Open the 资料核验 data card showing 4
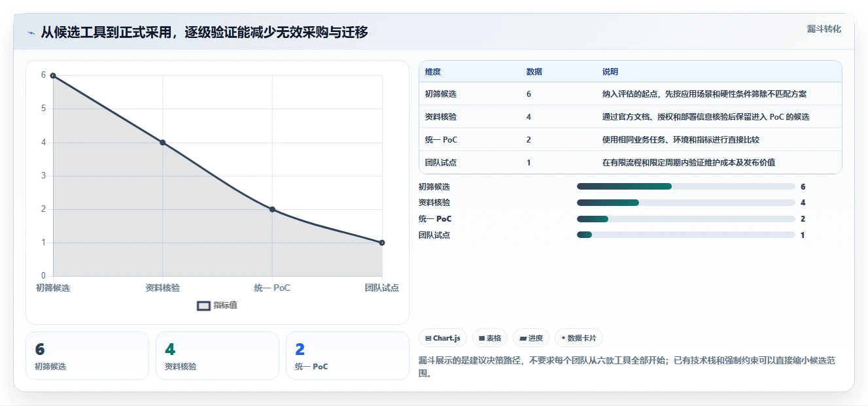This screenshot has height=406, width=868. pyautogui.click(x=217, y=356)
